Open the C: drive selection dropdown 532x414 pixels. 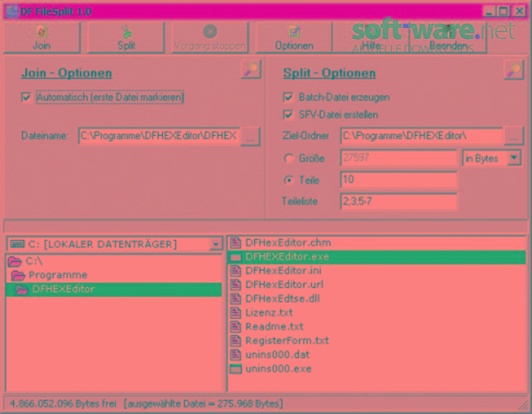(x=216, y=244)
